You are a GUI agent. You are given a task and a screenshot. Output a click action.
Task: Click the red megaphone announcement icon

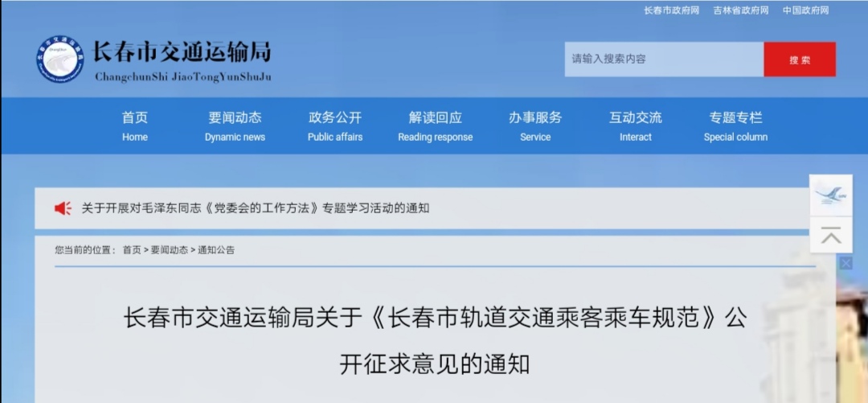pyautogui.click(x=63, y=208)
